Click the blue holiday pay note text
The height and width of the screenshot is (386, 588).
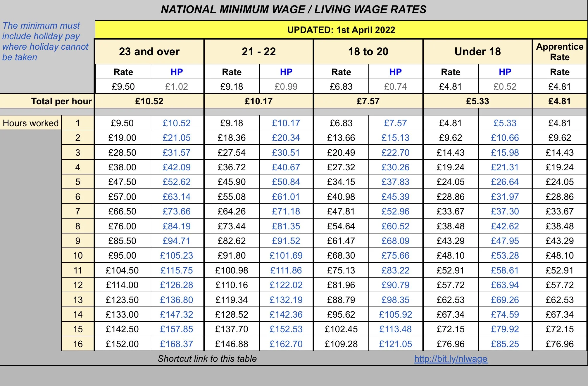pos(45,41)
